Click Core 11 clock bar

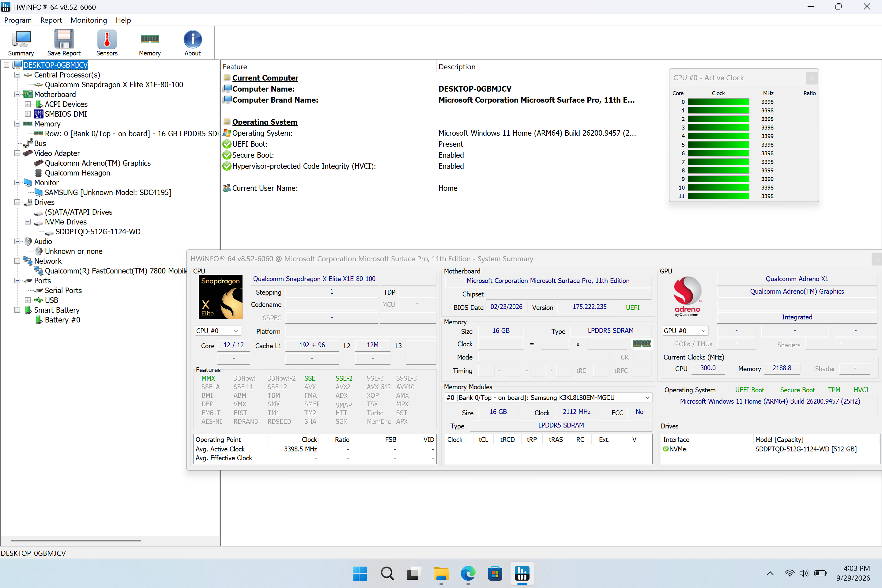point(718,196)
